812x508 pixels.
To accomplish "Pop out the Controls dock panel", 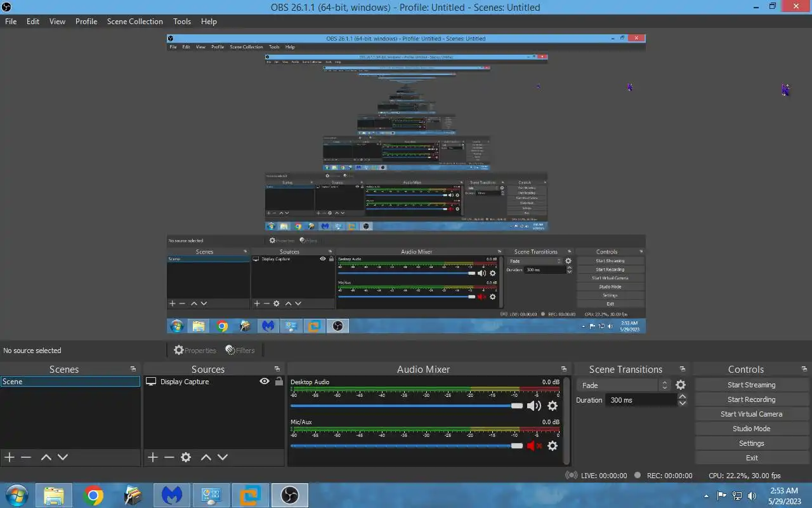I will (x=804, y=369).
